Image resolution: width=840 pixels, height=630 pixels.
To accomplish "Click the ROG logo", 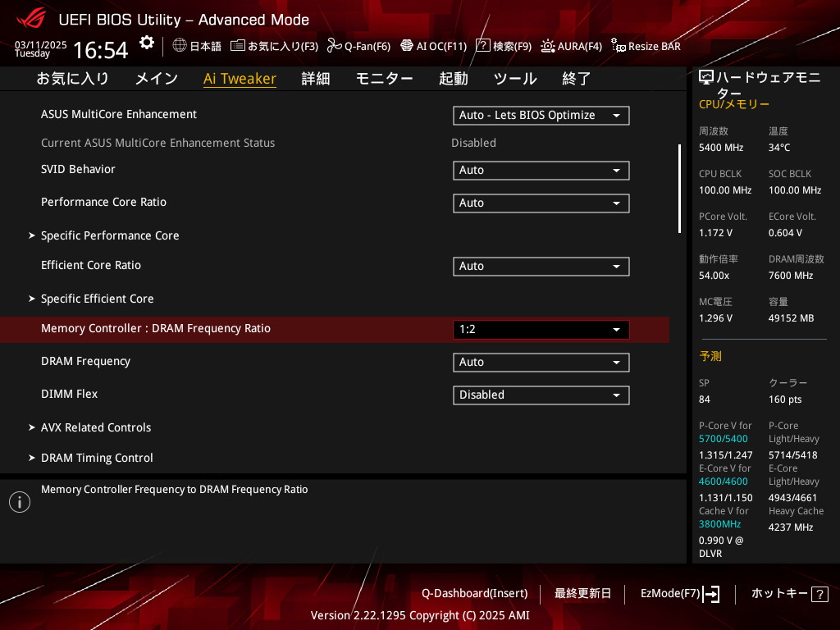I will point(31,20).
